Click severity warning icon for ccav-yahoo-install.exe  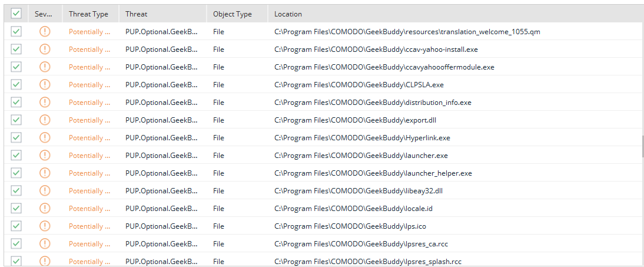point(45,49)
